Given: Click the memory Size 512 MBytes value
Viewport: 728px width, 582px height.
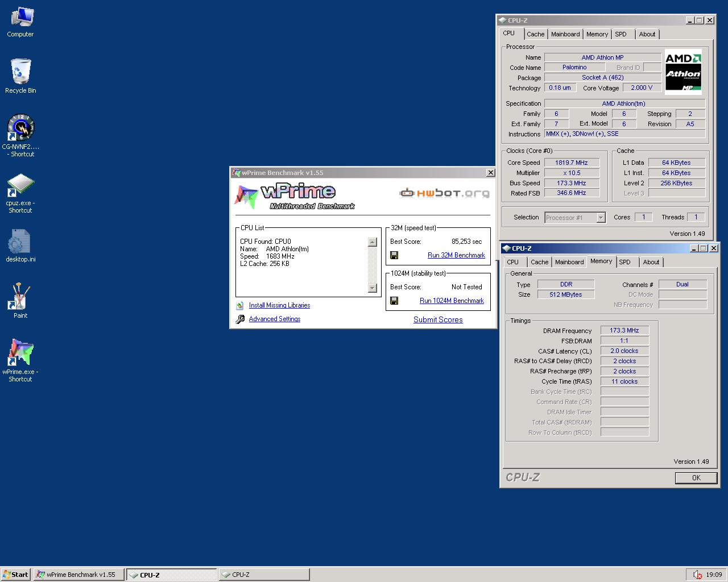Looking at the screenshot, I should point(566,294).
